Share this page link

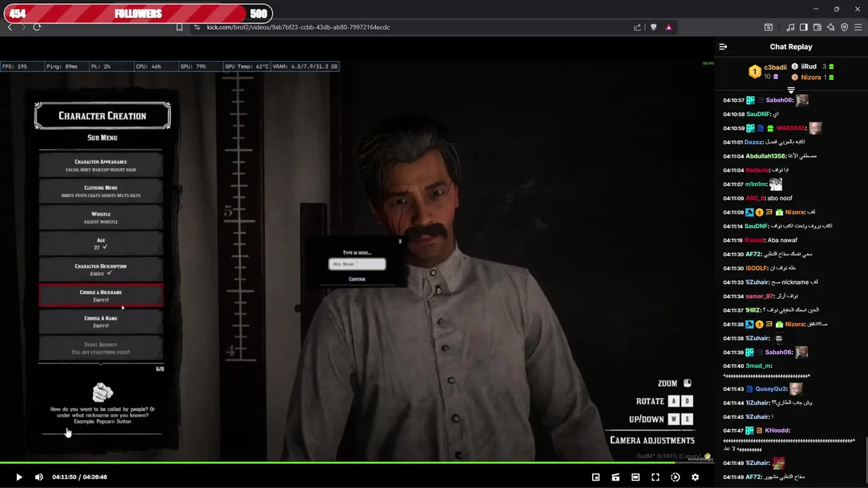(x=637, y=27)
